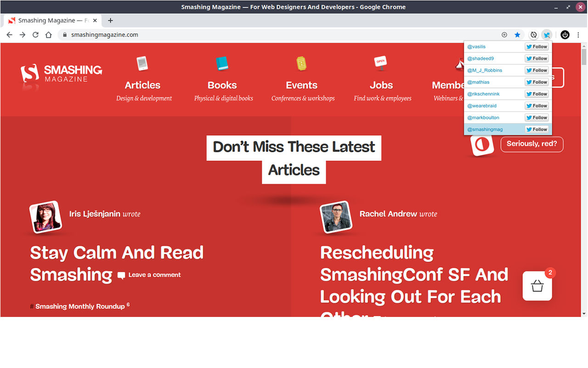Open the @wearebraid profile link

(482, 106)
